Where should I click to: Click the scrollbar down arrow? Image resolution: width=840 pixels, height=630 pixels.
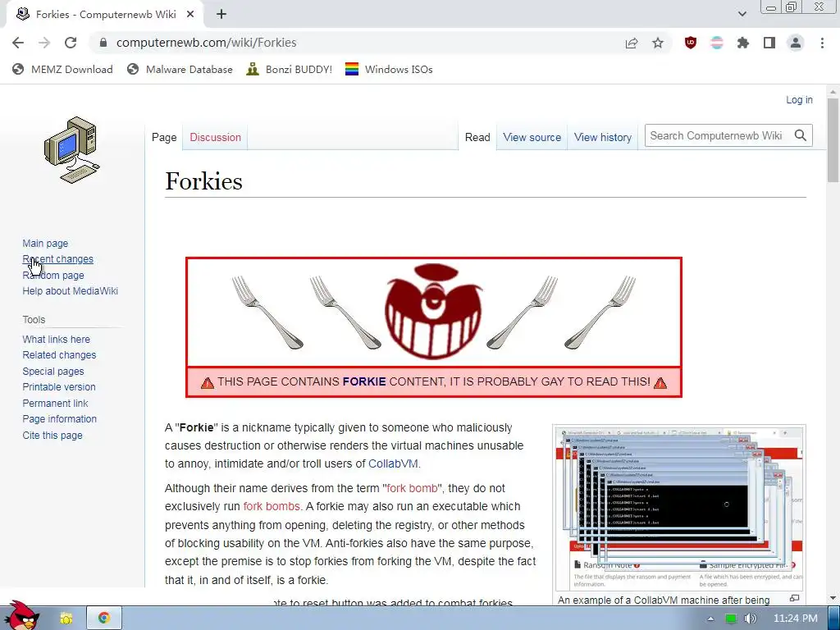click(x=833, y=598)
